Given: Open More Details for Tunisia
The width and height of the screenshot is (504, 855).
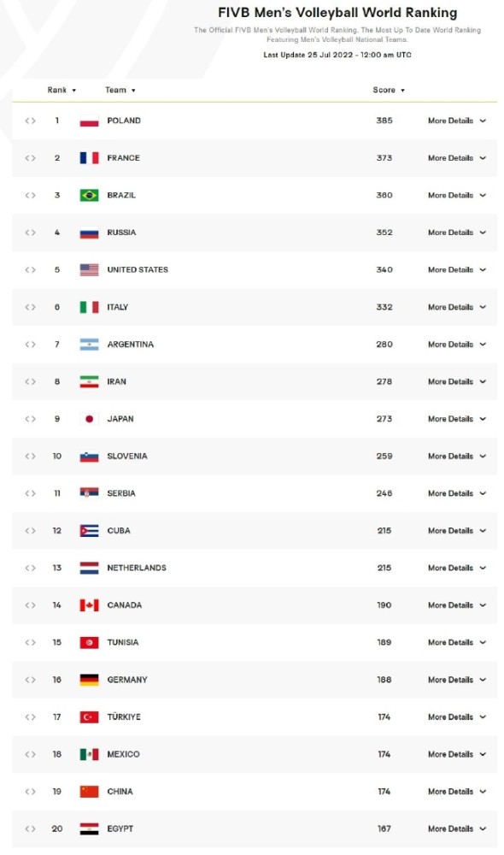Looking at the screenshot, I should click(457, 643).
